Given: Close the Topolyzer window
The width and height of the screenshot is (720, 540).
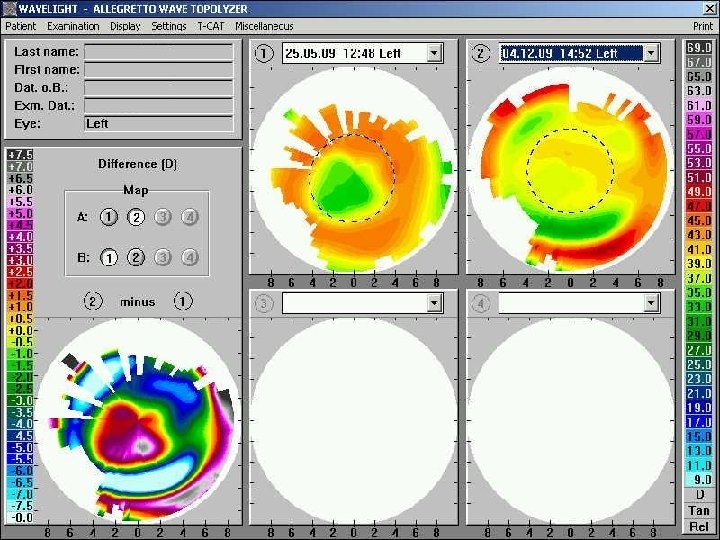Looking at the screenshot, I should (710, 8).
